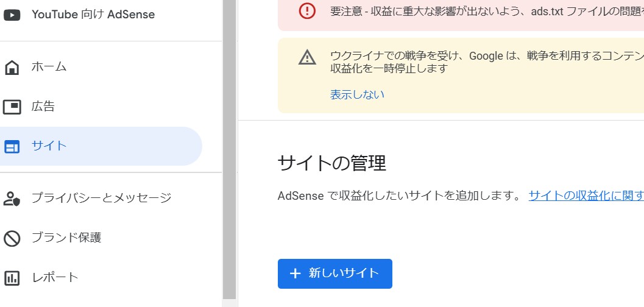Open the サイトの収益化に関す… help link
Viewport: 644px width, 307px height.
point(586,196)
